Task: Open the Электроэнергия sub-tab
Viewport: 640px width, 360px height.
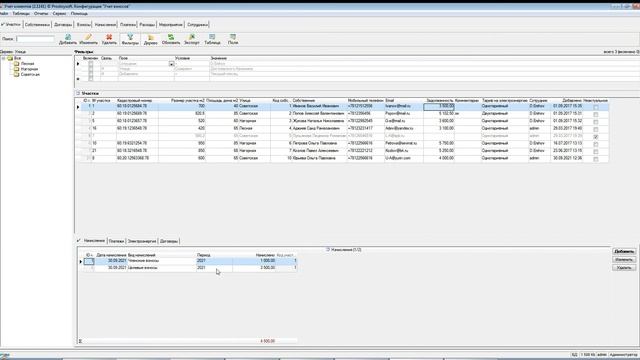Action: point(142,241)
